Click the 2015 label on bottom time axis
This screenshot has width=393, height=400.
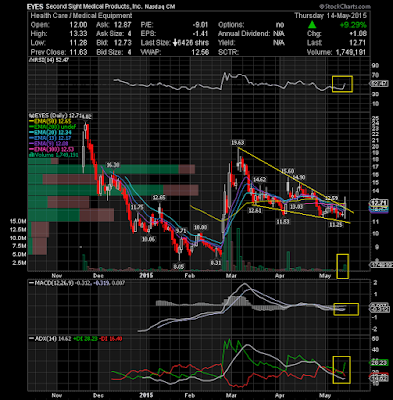(x=146, y=395)
